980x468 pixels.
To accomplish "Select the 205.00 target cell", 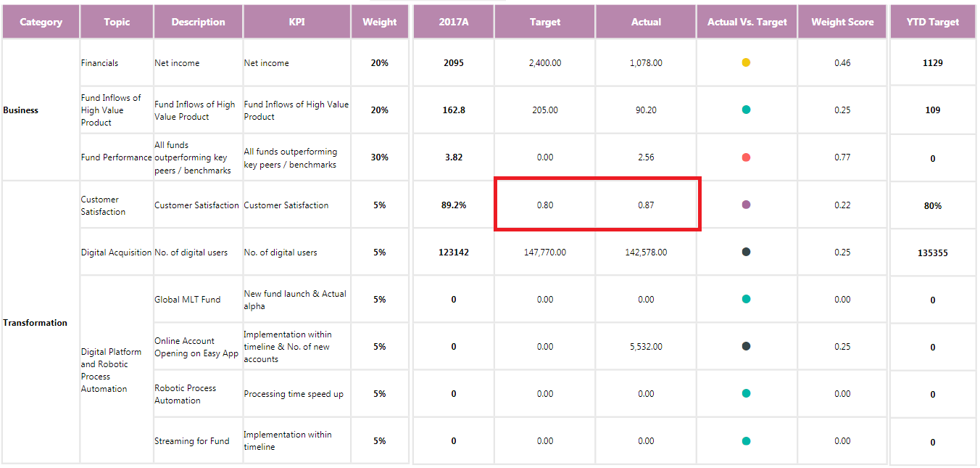I will pyautogui.click(x=545, y=110).
